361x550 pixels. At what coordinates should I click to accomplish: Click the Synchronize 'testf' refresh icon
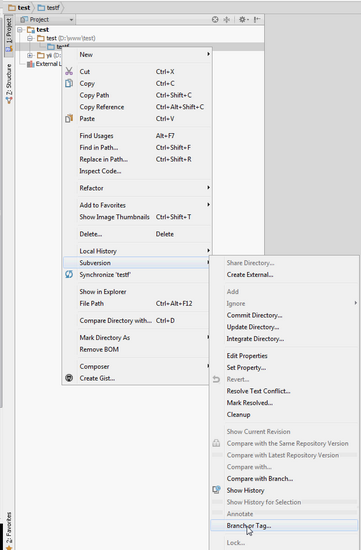coord(69,274)
